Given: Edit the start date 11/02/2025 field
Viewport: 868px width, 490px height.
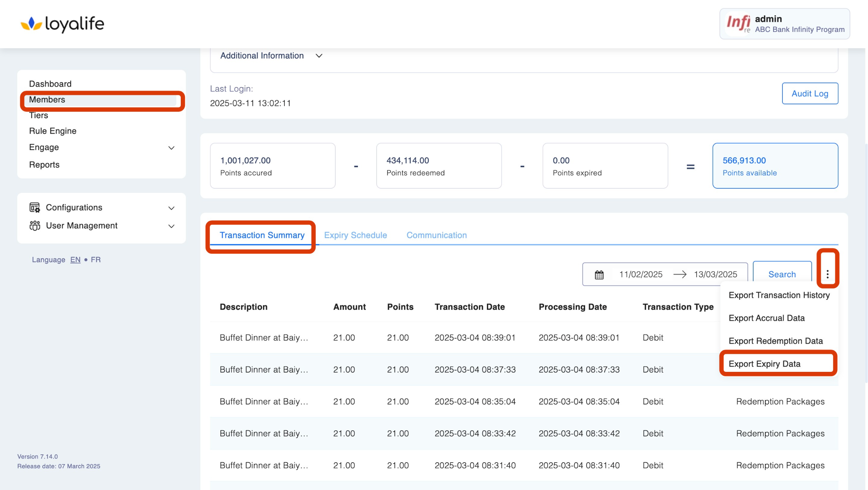Looking at the screenshot, I should pos(640,275).
